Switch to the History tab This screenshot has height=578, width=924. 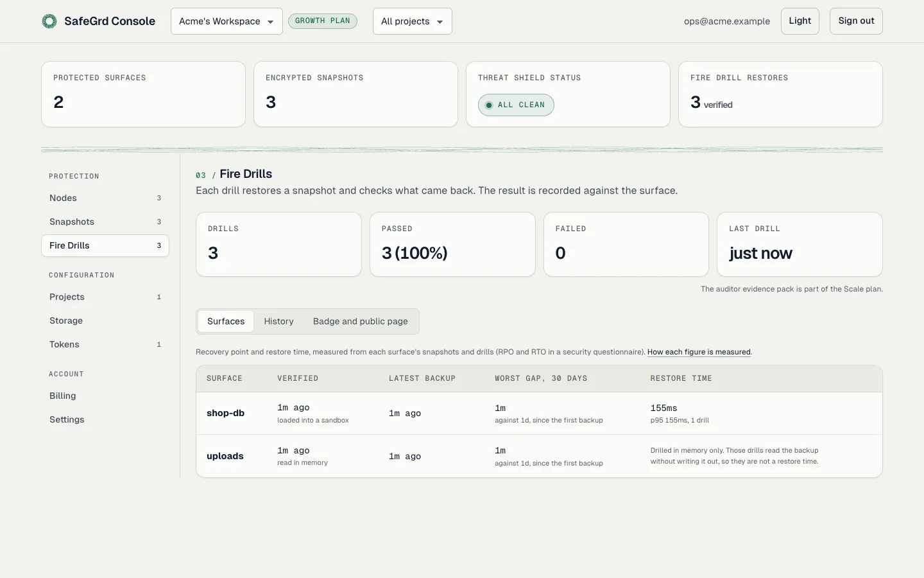pos(278,321)
